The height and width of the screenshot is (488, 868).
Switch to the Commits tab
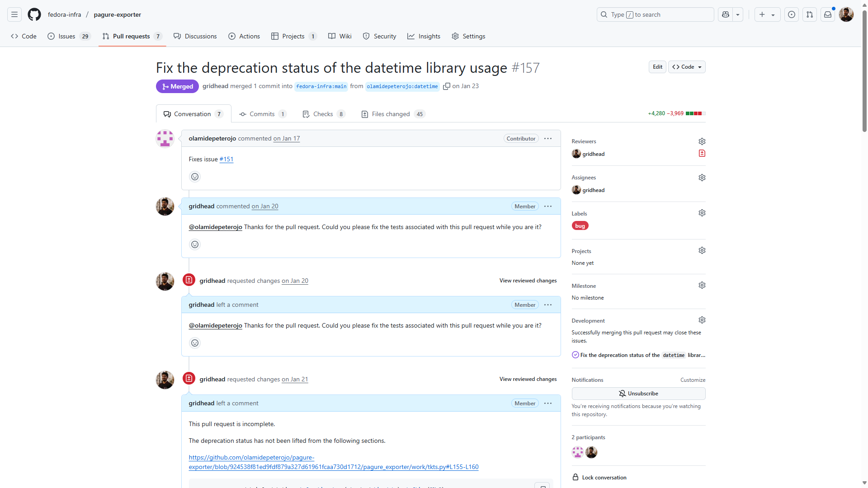click(263, 114)
